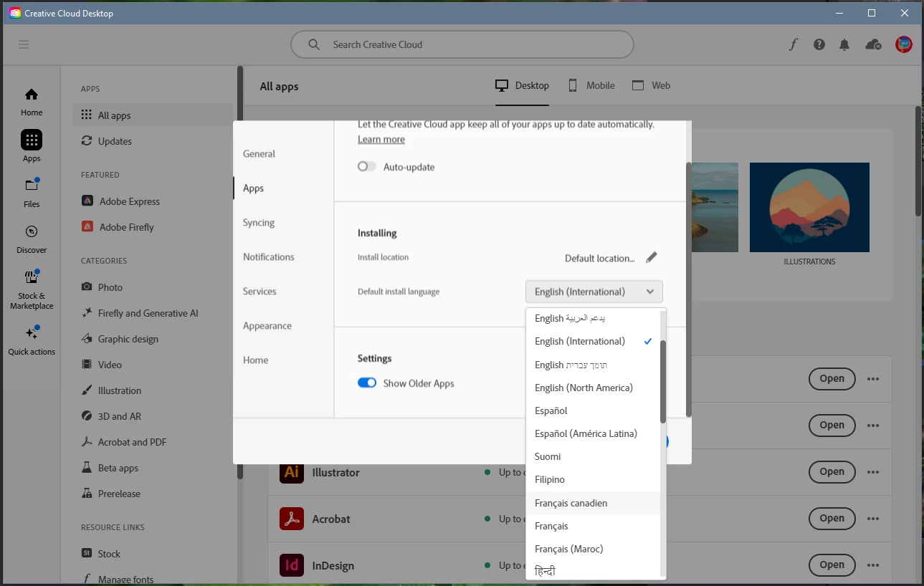
Task: Open more options for the InDesign row
Action: (873, 565)
